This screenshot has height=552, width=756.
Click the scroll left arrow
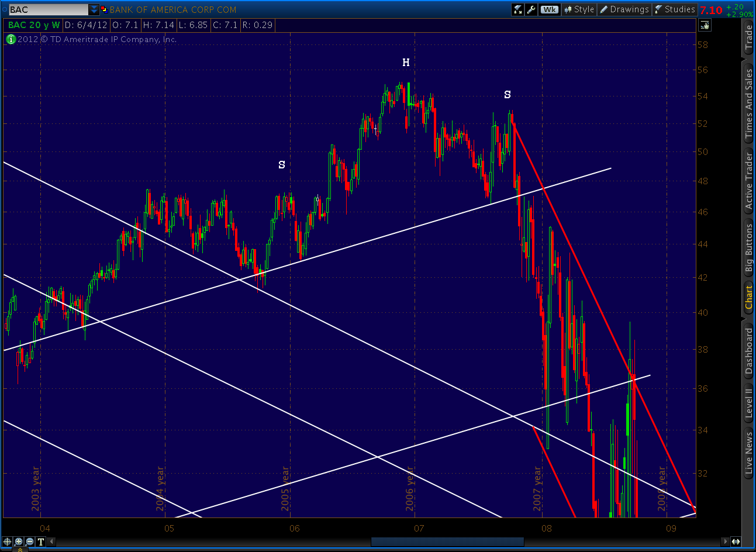point(51,541)
